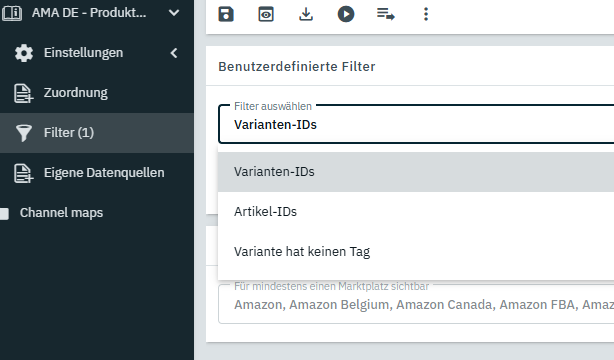
Task: Click the square icon beside Channel maps
Action: point(4,213)
